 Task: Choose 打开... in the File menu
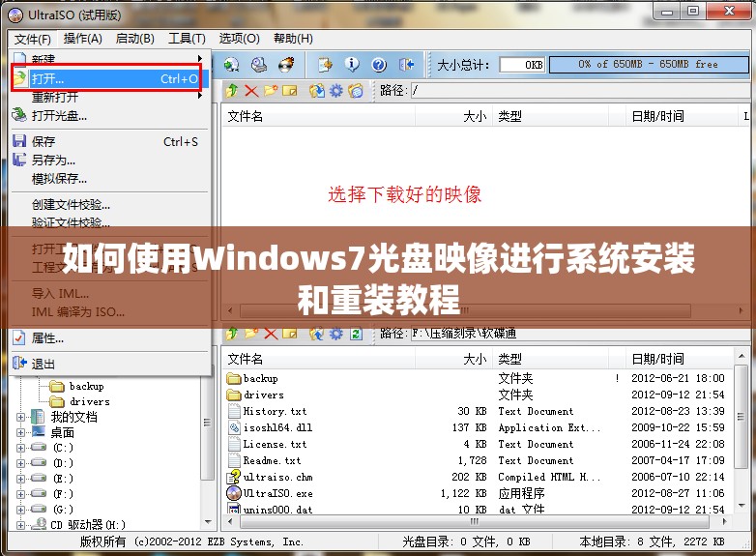[x=110, y=78]
